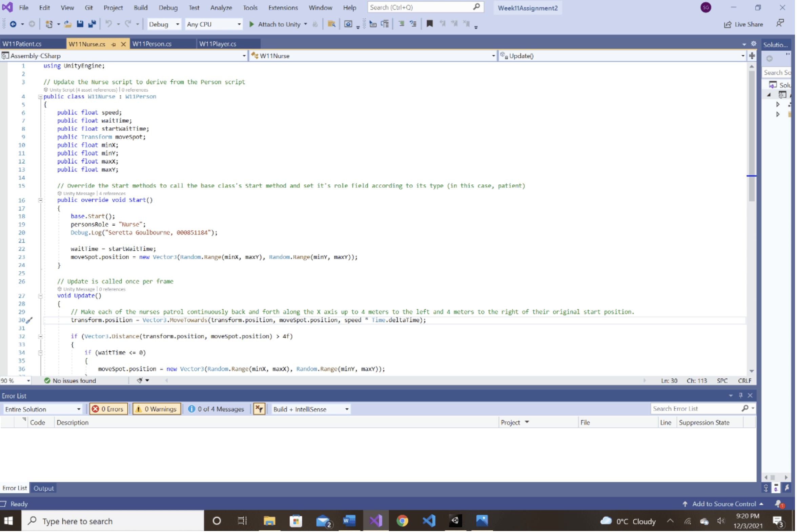This screenshot has height=532, width=797.
Task: Toggle the 0 Errors filter button
Action: pos(108,410)
